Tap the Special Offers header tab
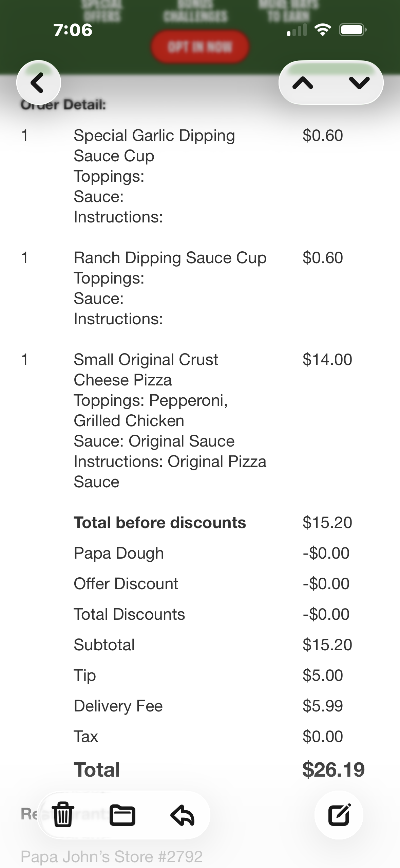The image size is (400, 868). [x=102, y=10]
